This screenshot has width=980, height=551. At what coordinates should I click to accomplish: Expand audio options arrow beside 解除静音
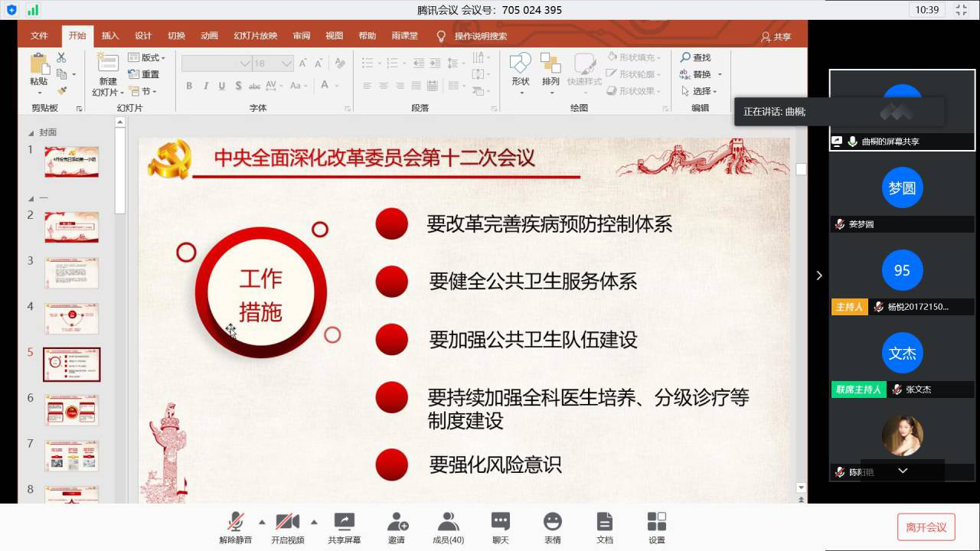(x=262, y=522)
